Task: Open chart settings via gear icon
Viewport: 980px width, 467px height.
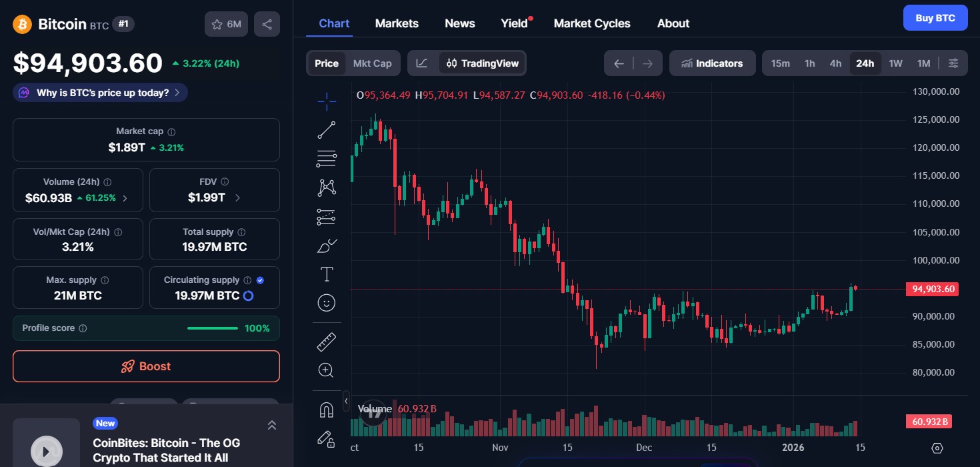Action: pyautogui.click(x=937, y=448)
